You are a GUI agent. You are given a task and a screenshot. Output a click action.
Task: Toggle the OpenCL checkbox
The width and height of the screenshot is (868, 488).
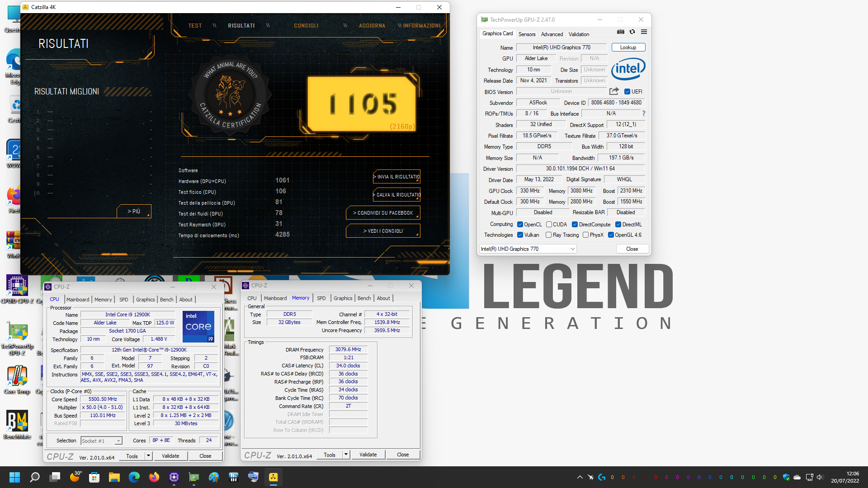(520, 224)
